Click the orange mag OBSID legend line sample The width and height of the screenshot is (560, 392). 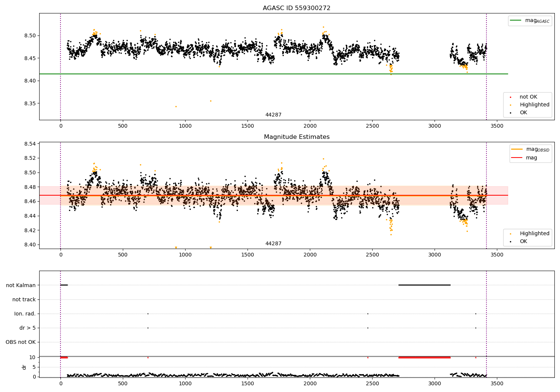click(x=517, y=149)
